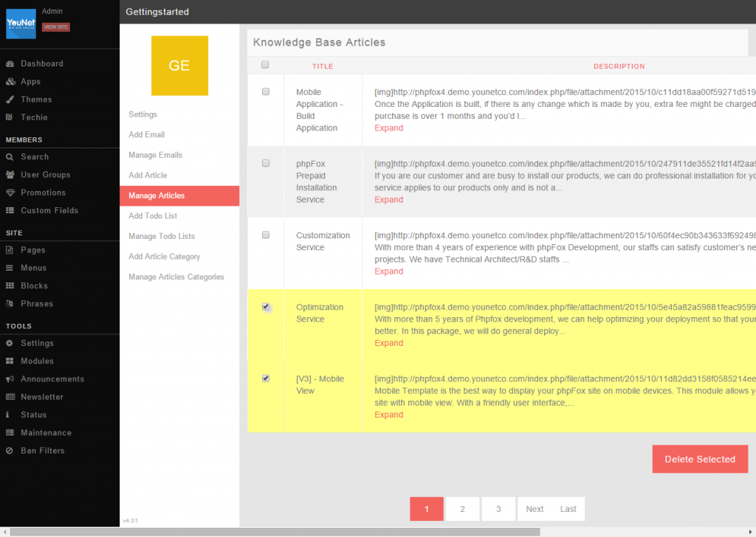Open the Add Todo List item
Image resolution: width=756 pixels, height=537 pixels.
(179, 216)
